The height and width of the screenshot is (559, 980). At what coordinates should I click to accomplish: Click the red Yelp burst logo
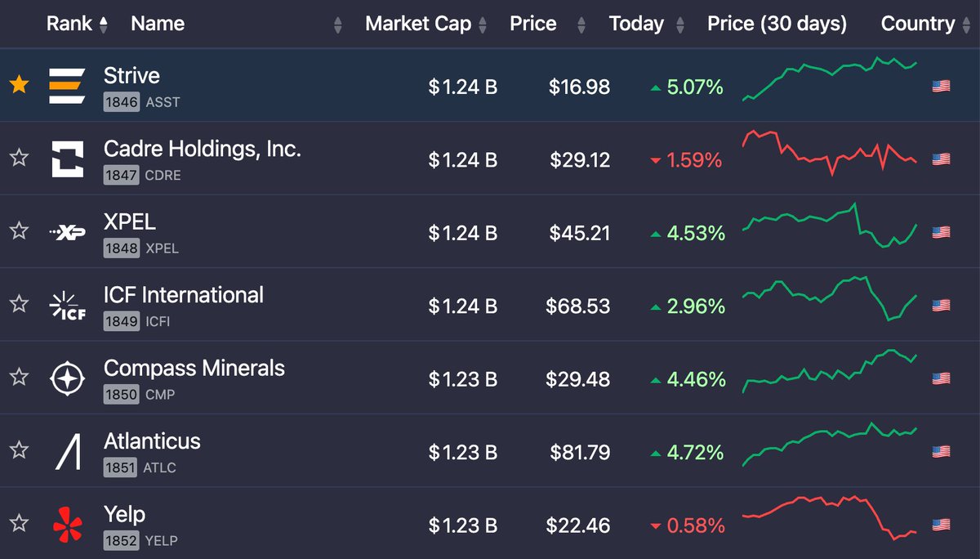click(x=67, y=525)
